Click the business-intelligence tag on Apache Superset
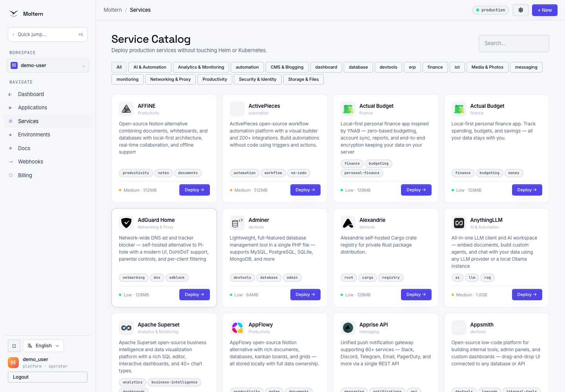Screen dimensions: 565x392 coord(174,383)
